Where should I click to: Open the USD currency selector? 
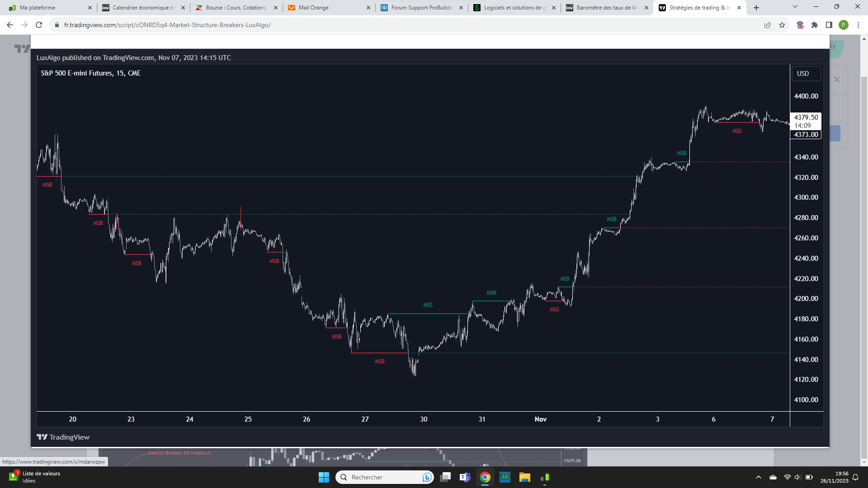806,74
